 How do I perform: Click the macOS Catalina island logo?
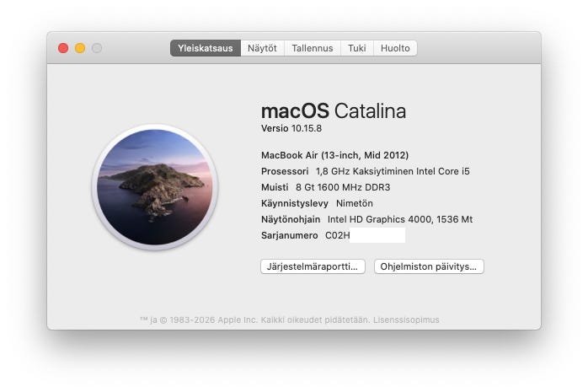(x=155, y=187)
